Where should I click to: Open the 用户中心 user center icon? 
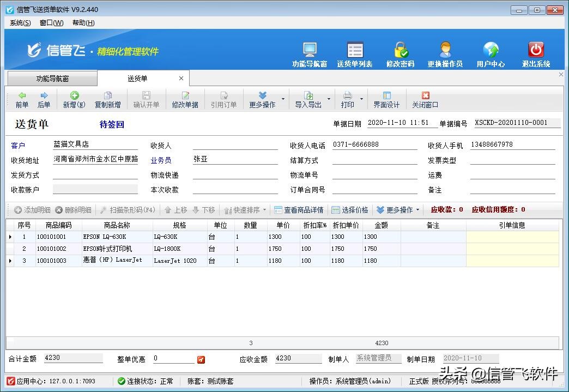pos(490,51)
